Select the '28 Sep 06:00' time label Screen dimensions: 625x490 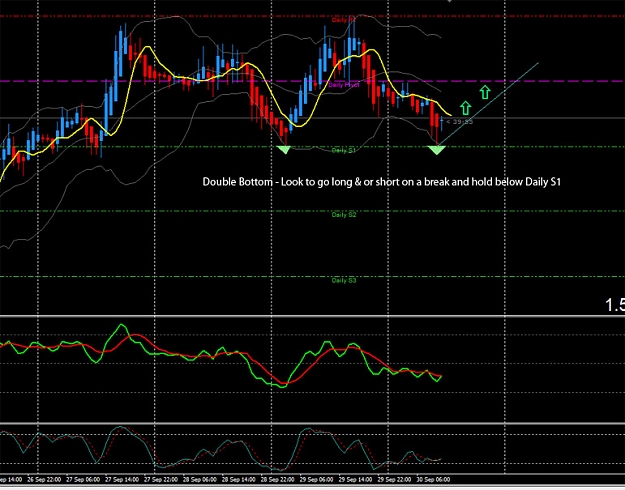coord(200,479)
